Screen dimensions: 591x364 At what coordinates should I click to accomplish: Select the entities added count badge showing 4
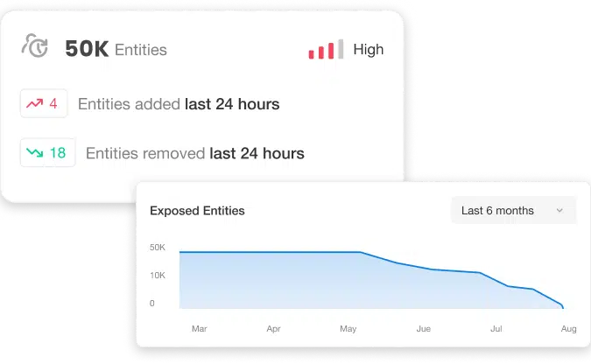[x=44, y=104]
